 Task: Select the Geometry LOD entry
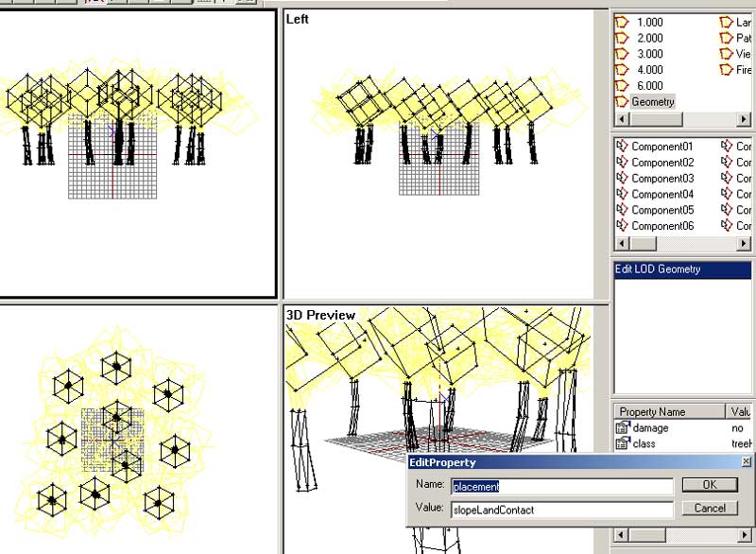point(654,101)
